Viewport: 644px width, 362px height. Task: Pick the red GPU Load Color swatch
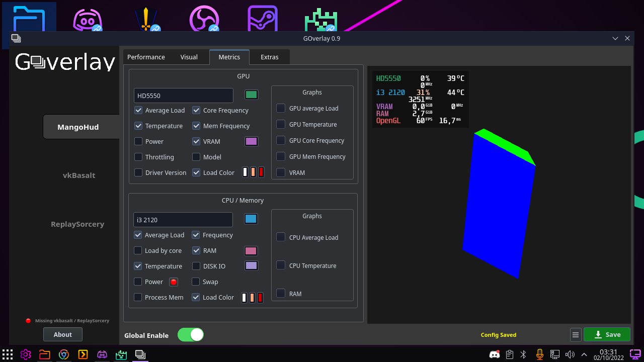click(x=261, y=172)
